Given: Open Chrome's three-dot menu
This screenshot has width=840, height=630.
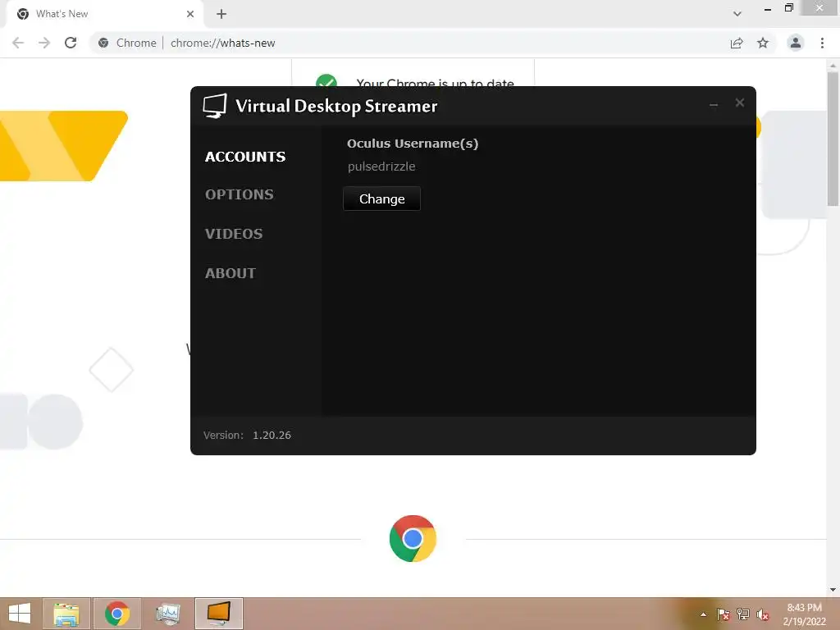Looking at the screenshot, I should coord(822,43).
